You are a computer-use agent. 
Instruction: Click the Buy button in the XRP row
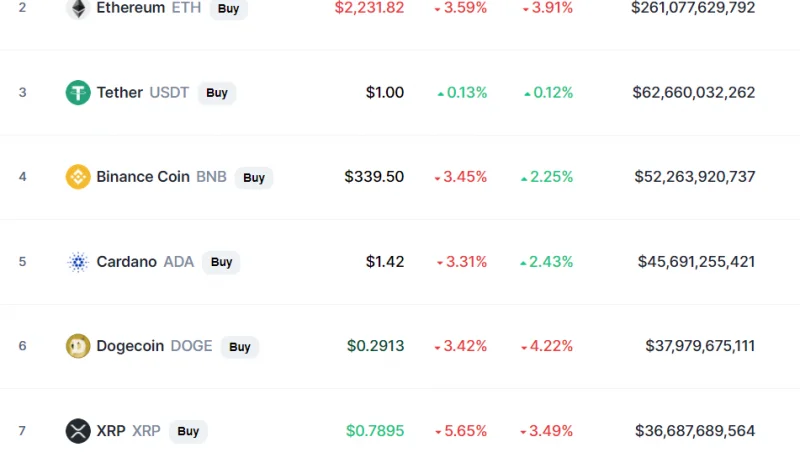[x=188, y=431]
